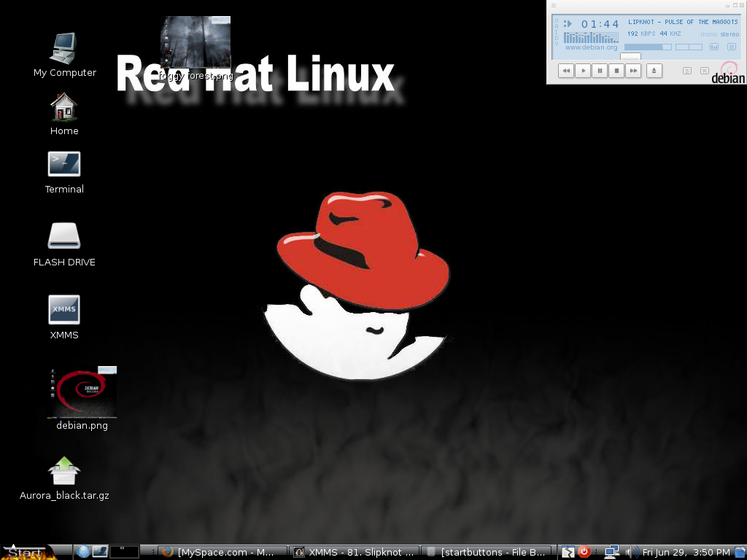Open the Home folder icon
Screen dimensions: 747x560
click(x=64, y=107)
